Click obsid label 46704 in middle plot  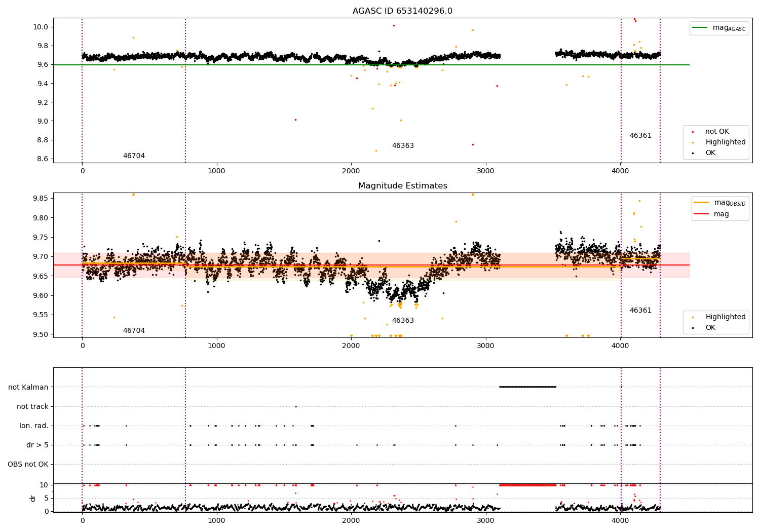tap(134, 331)
